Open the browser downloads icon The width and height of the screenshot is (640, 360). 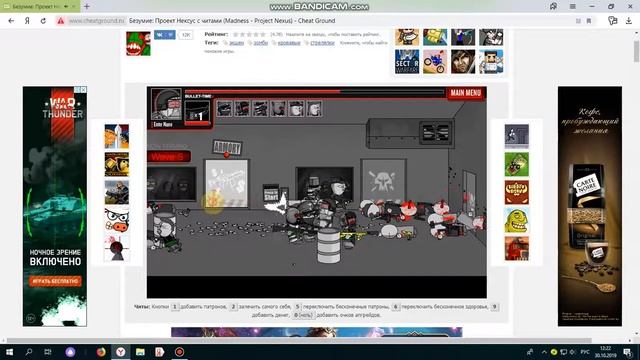pyautogui.click(x=629, y=21)
